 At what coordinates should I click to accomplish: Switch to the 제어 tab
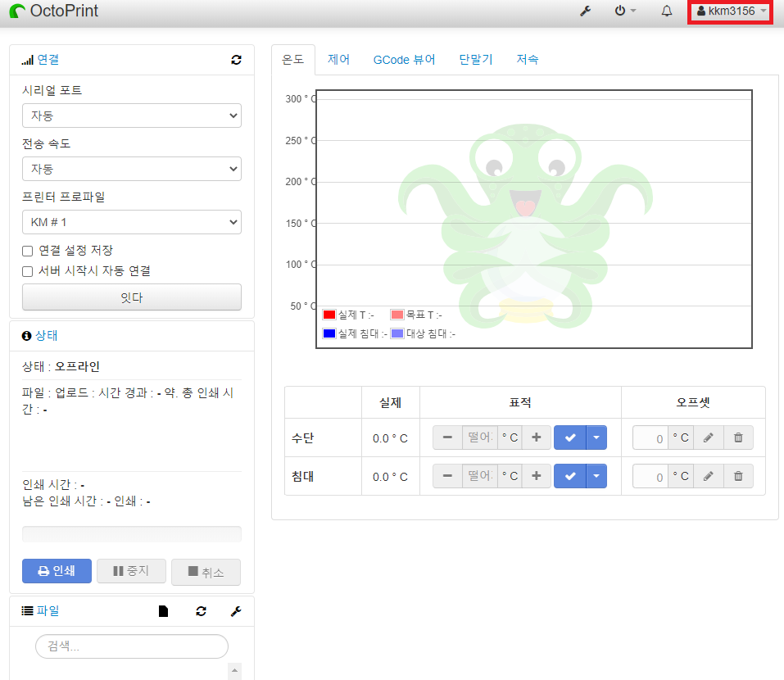338,60
